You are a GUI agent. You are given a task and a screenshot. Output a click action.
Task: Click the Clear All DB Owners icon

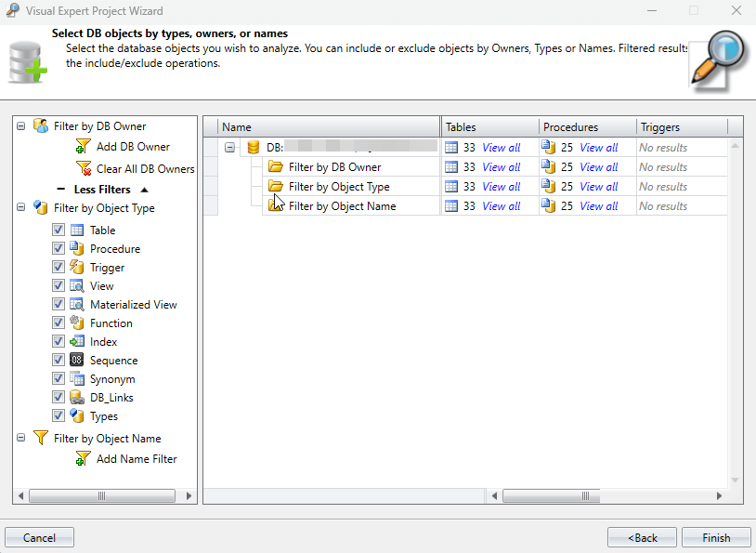tap(84, 168)
